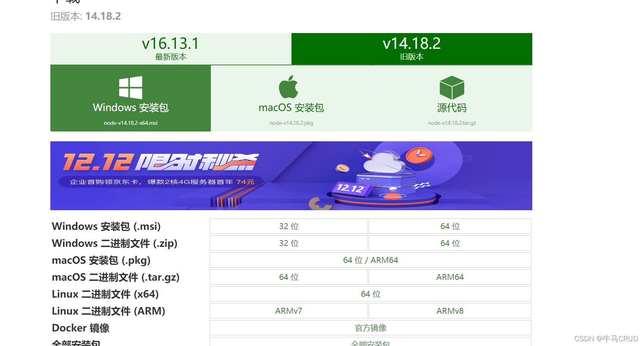Download Linux binary ARMv7

click(289, 311)
